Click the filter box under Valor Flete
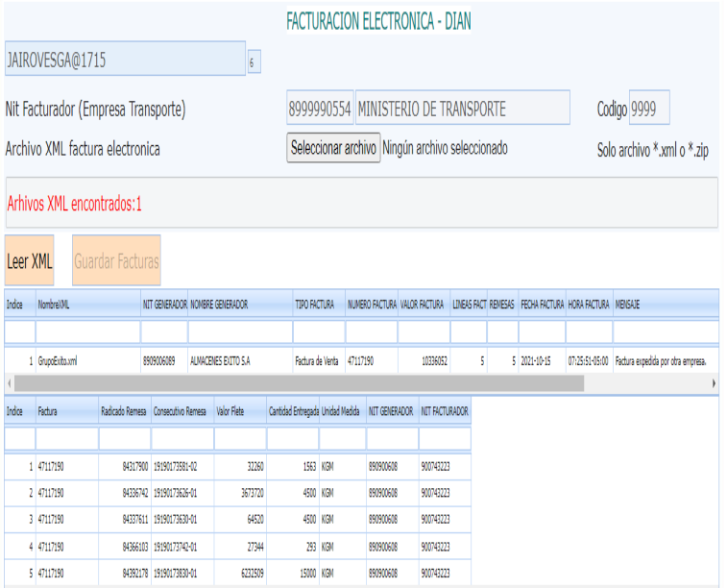This screenshot has width=727, height=588. pyautogui.click(x=240, y=438)
